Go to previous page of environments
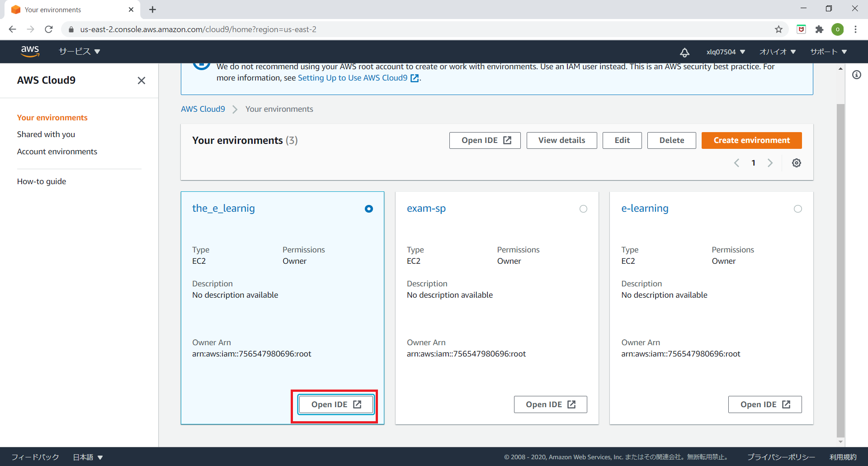Image resolution: width=868 pixels, height=466 pixels. (736, 163)
